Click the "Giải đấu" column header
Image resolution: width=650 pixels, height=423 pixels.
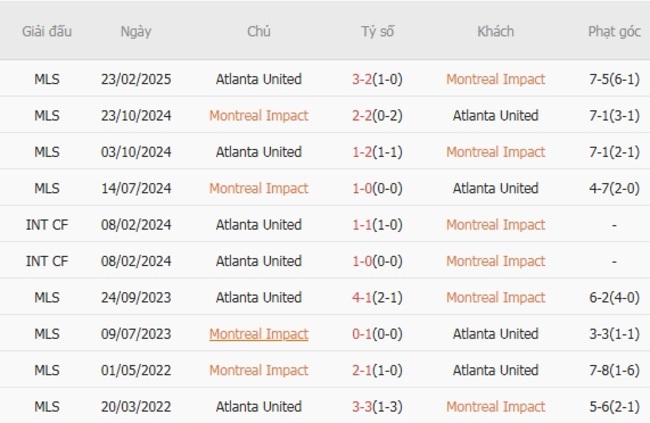point(46,31)
